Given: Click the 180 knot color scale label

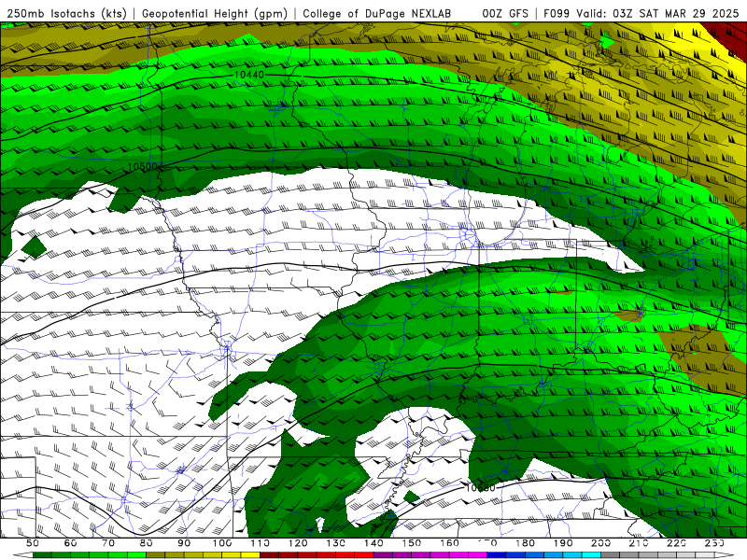Looking at the screenshot, I should click(525, 543).
